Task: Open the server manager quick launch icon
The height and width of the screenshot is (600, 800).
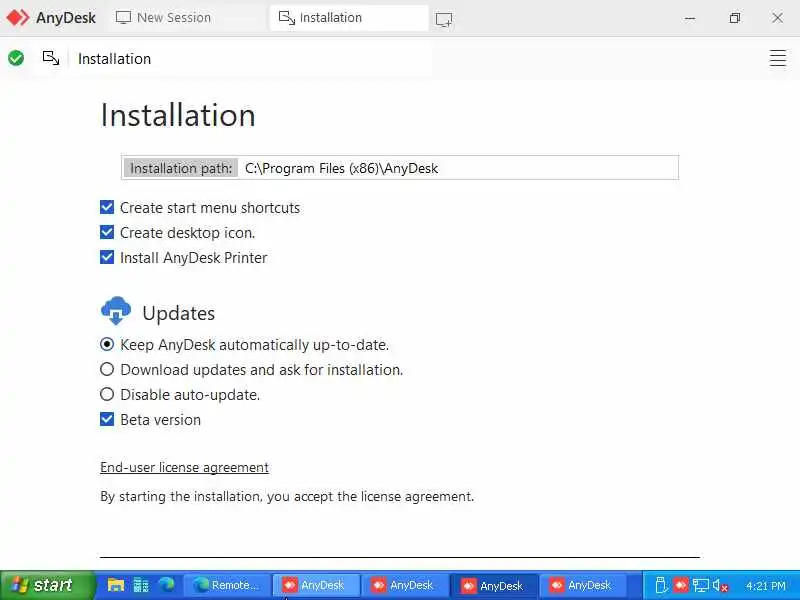Action: [x=141, y=585]
